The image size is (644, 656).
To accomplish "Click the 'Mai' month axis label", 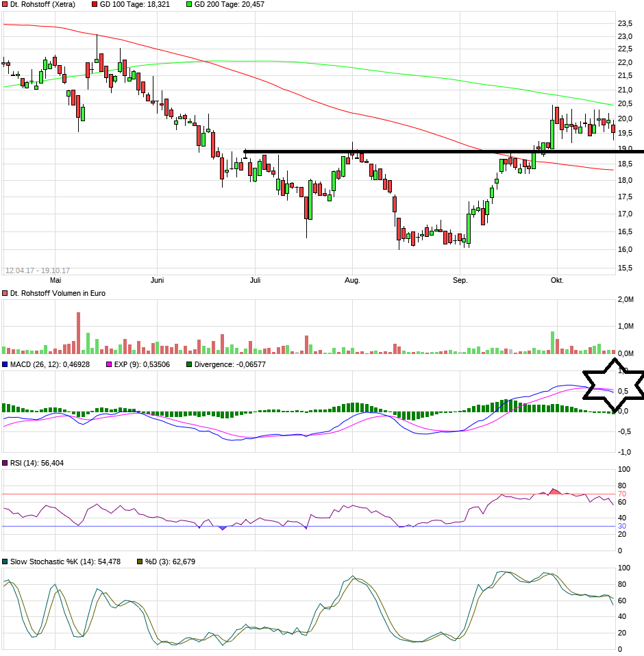I will (55, 280).
